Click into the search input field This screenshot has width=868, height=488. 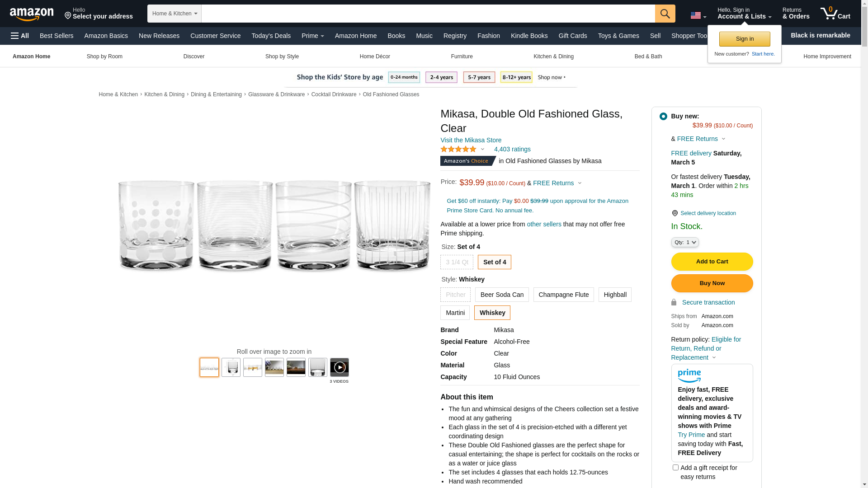428,14
